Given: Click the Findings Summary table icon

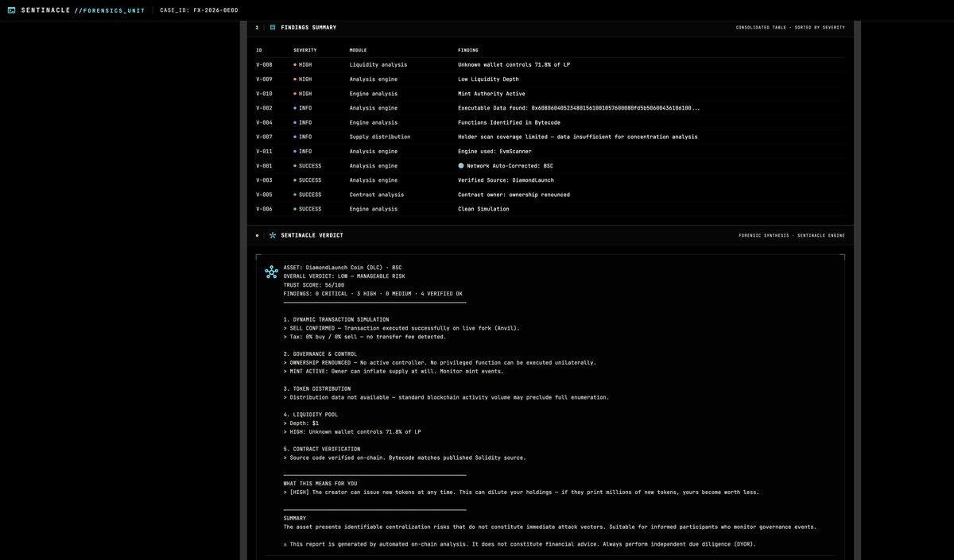Looking at the screenshot, I should [x=273, y=27].
